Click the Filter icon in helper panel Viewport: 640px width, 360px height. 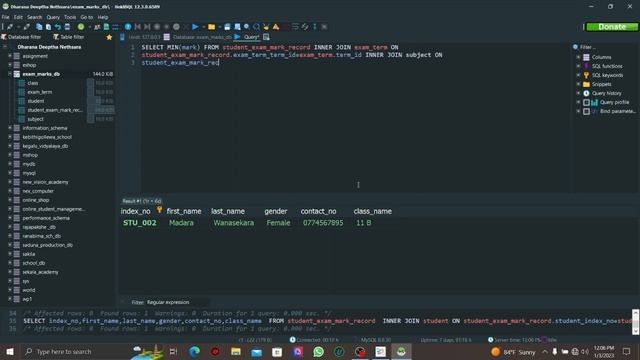point(575,47)
